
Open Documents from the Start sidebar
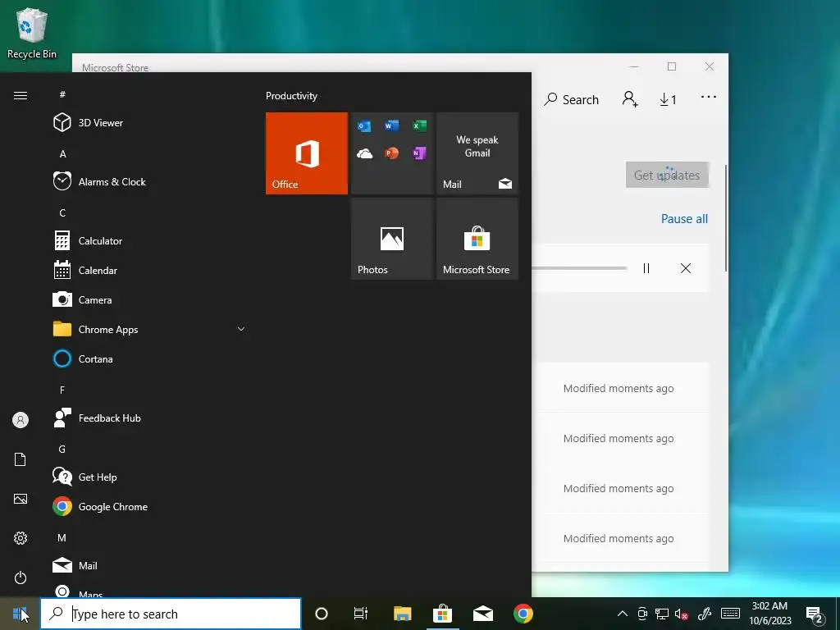pos(21,459)
